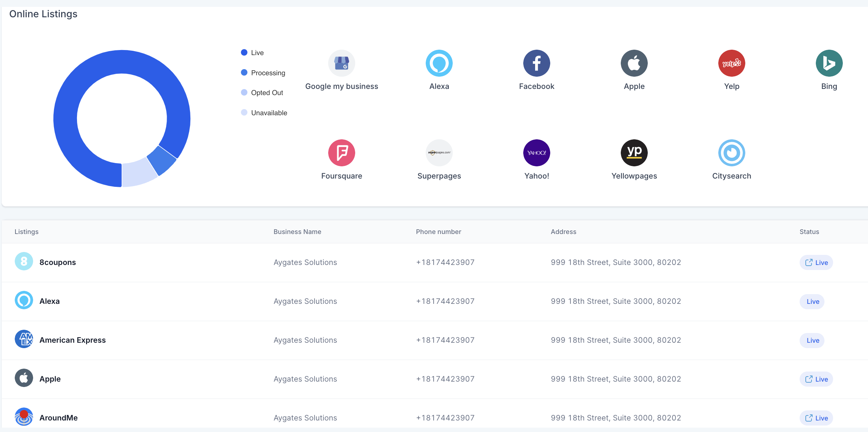Select the Apple icon in the directory grid
This screenshot has height=432, width=868.
pyautogui.click(x=634, y=63)
